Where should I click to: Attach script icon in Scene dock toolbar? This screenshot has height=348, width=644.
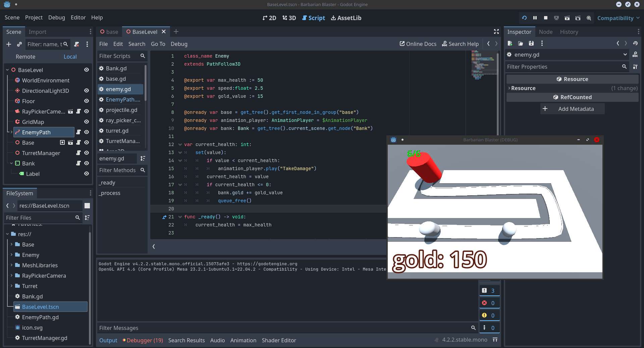(x=76, y=44)
